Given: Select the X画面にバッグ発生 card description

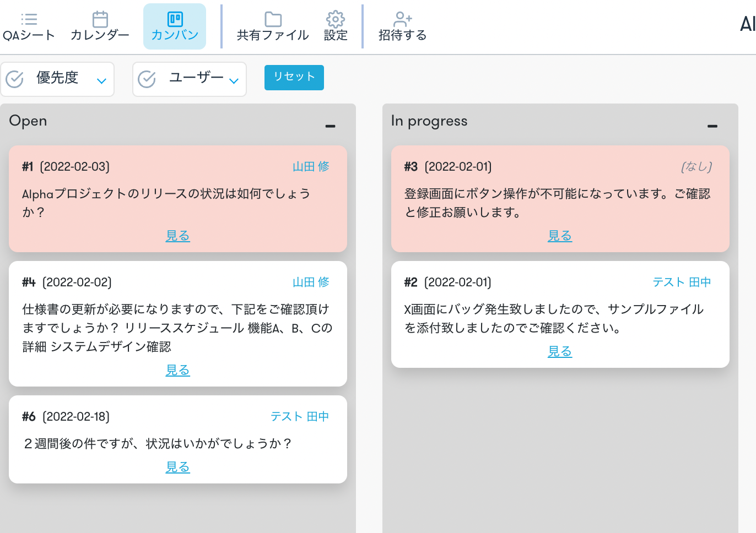Looking at the screenshot, I should click(554, 318).
